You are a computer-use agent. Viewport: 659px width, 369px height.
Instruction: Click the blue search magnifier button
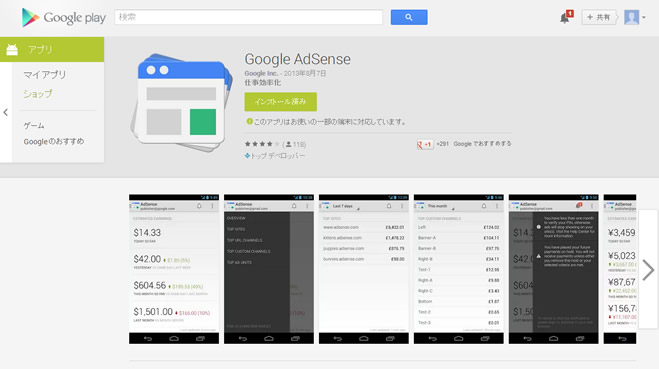(409, 17)
